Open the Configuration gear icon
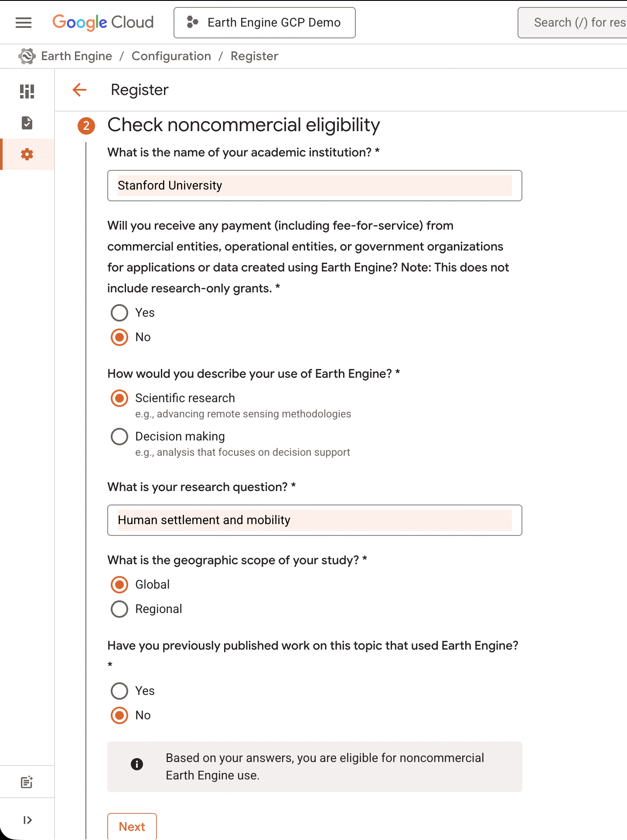627x840 pixels. 27,154
